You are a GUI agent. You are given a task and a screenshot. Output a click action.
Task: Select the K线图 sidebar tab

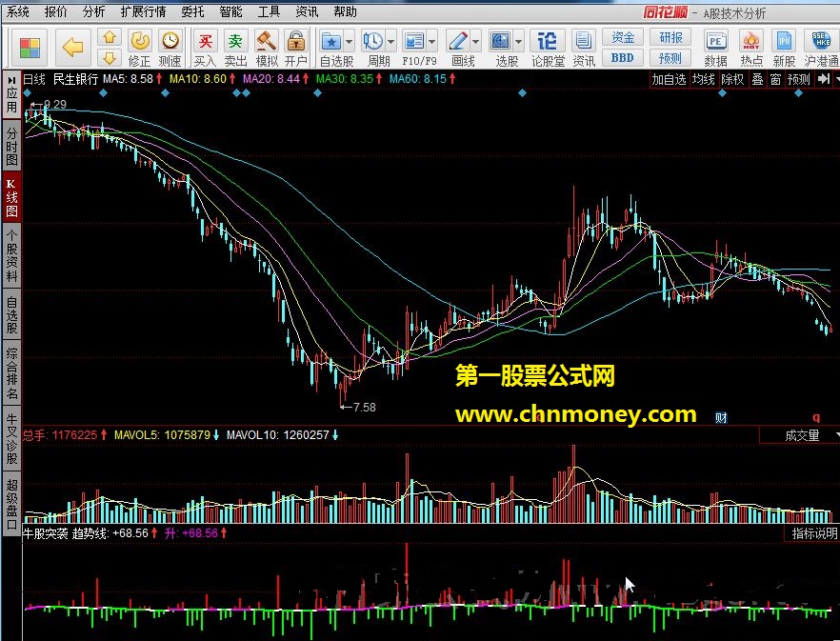coord(11,197)
